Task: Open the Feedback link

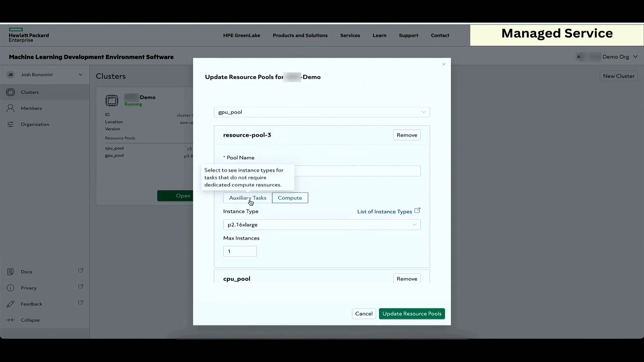Action: click(31, 304)
